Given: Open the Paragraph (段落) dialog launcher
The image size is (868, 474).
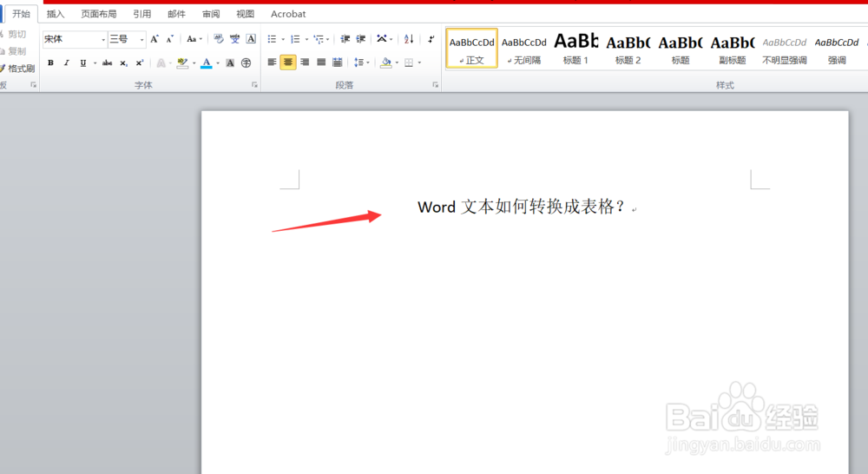Looking at the screenshot, I should (x=435, y=85).
